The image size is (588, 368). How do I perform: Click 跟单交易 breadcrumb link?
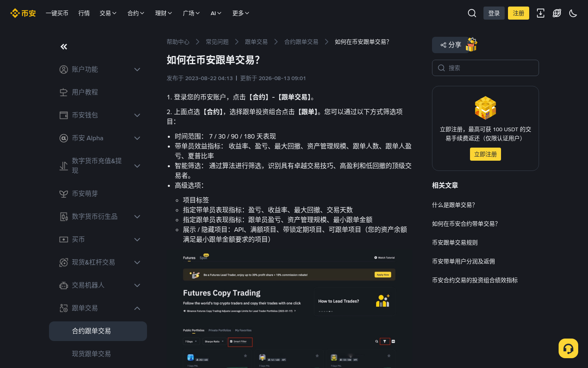point(256,42)
